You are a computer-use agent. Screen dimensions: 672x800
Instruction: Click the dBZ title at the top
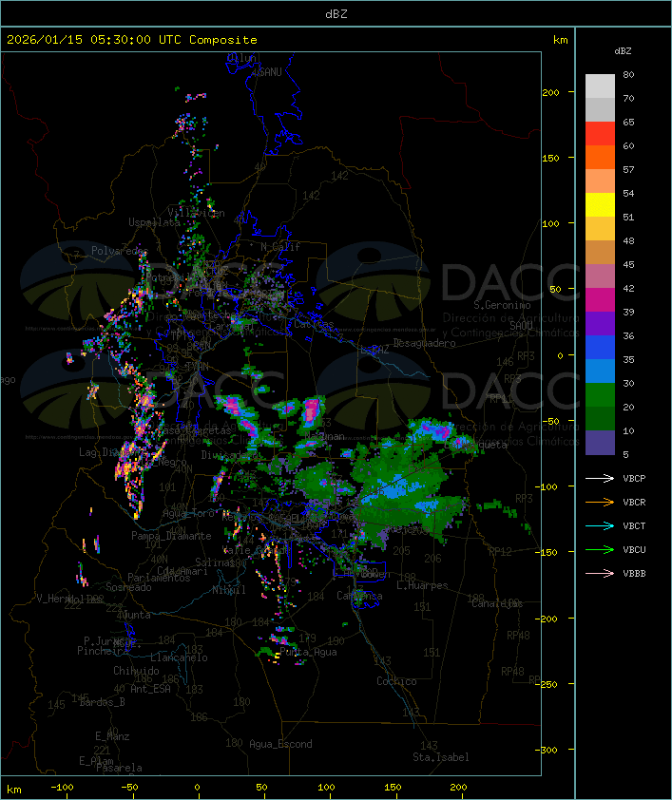[336, 14]
